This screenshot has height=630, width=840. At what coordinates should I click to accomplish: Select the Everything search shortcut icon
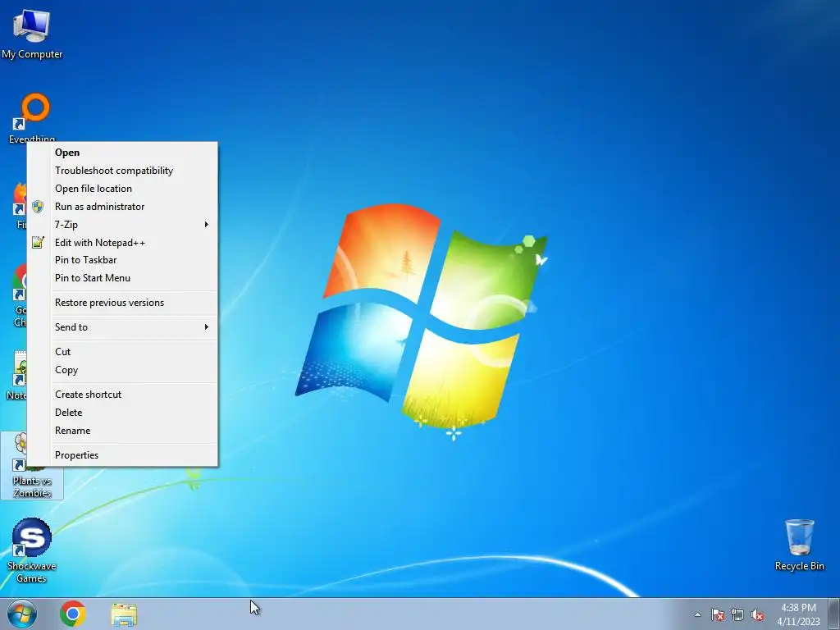32,117
